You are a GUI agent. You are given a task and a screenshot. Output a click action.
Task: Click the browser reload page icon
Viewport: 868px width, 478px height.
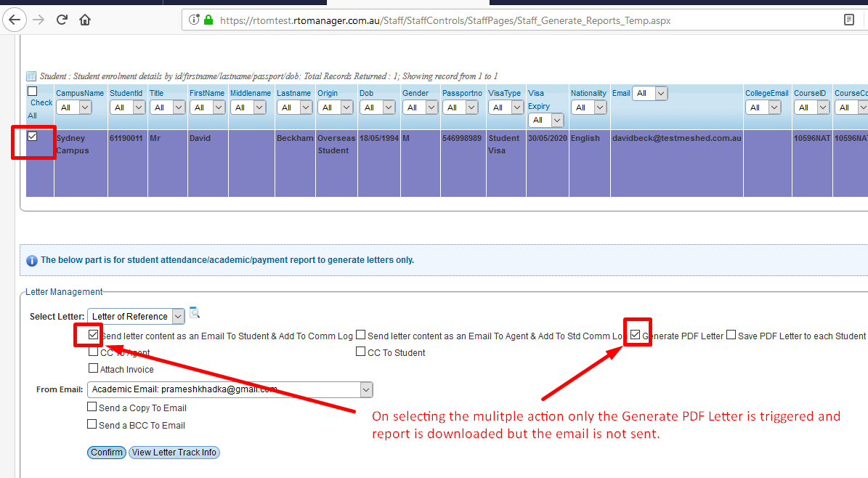(62, 20)
